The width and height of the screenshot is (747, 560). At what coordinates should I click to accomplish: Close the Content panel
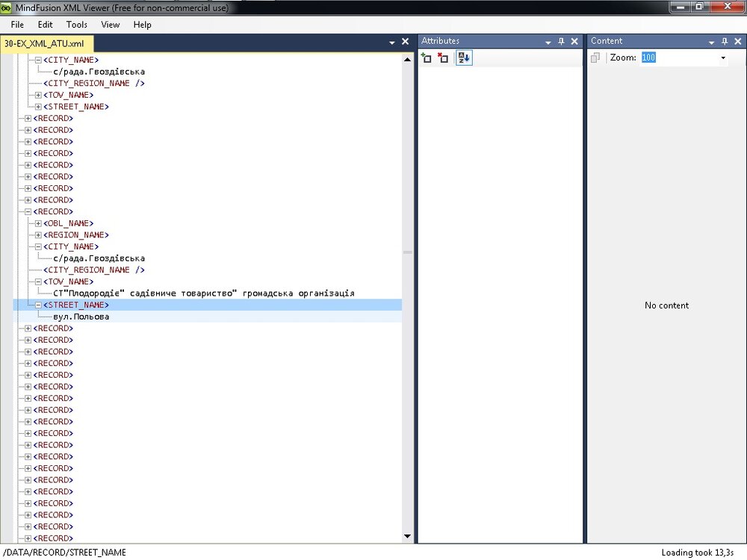point(737,42)
